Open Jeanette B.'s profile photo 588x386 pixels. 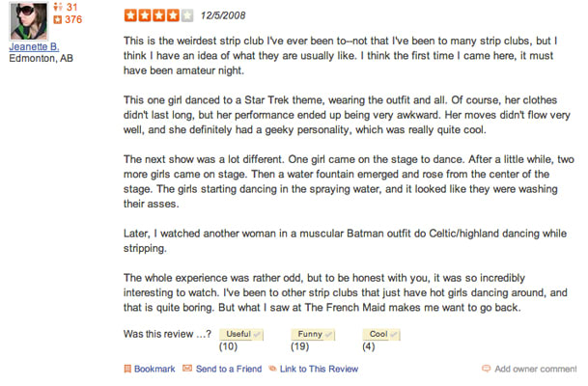pos(29,21)
